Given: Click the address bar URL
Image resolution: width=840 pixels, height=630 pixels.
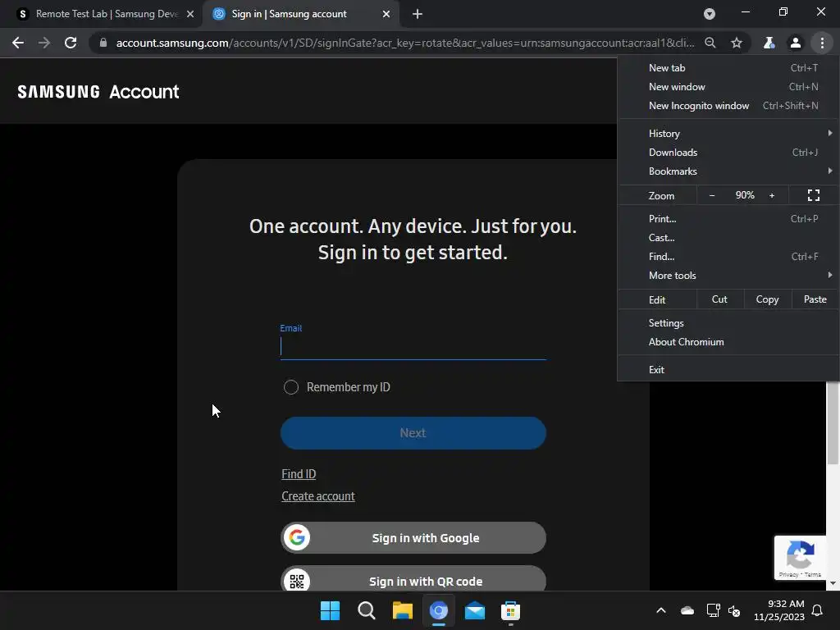Looking at the screenshot, I should 405,43.
